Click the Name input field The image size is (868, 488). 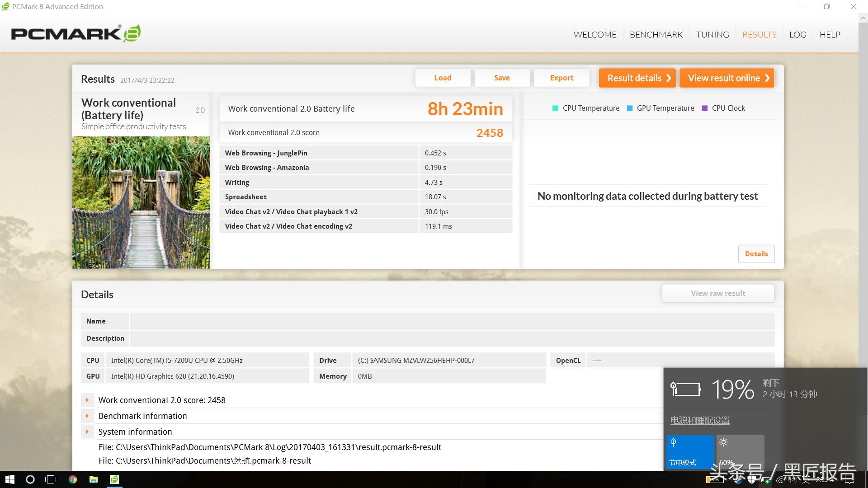(452, 321)
